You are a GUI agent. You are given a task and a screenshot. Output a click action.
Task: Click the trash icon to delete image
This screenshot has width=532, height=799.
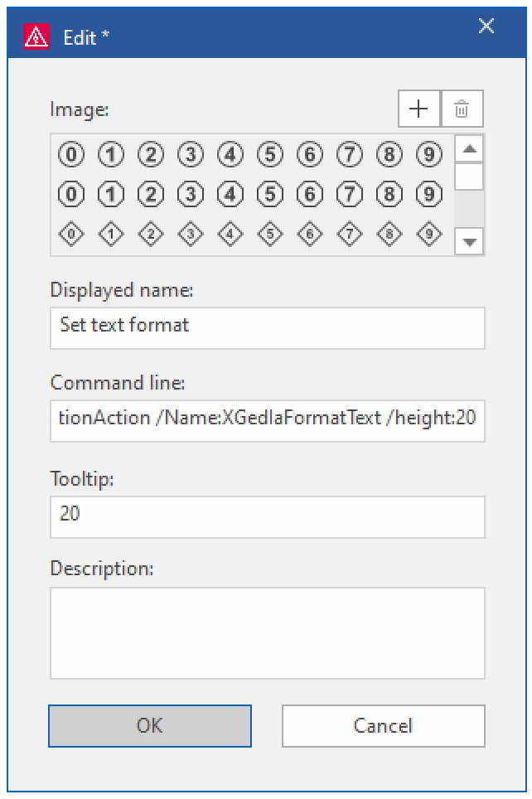click(462, 109)
